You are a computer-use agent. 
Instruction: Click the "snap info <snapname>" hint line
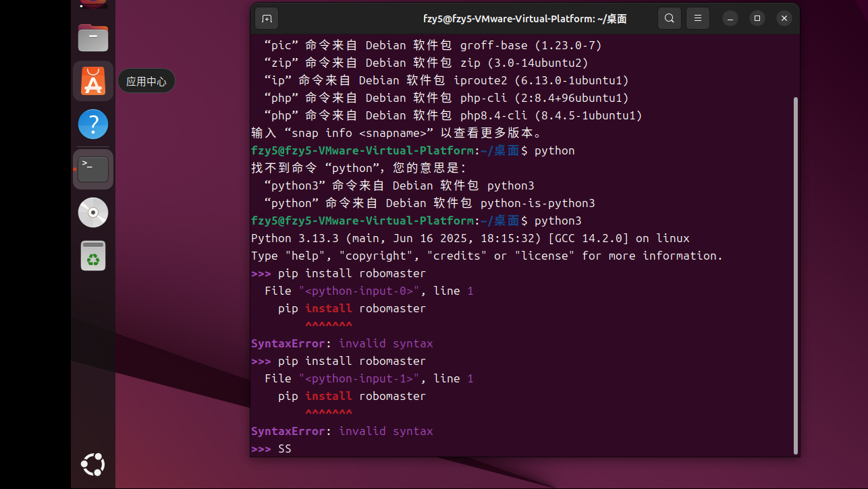click(399, 134)
